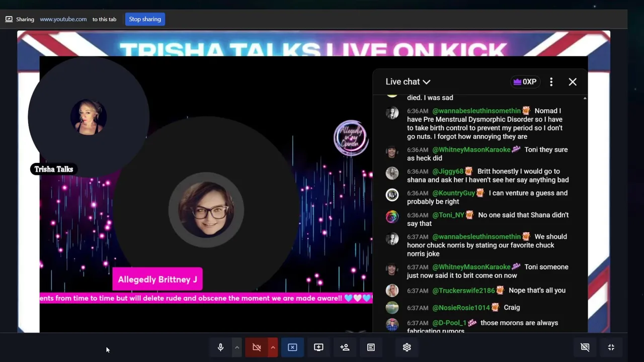Click the member badge after @Toni_NY
Screen dimensions: 644x362
pyautogui.click(x=469, y=215)
